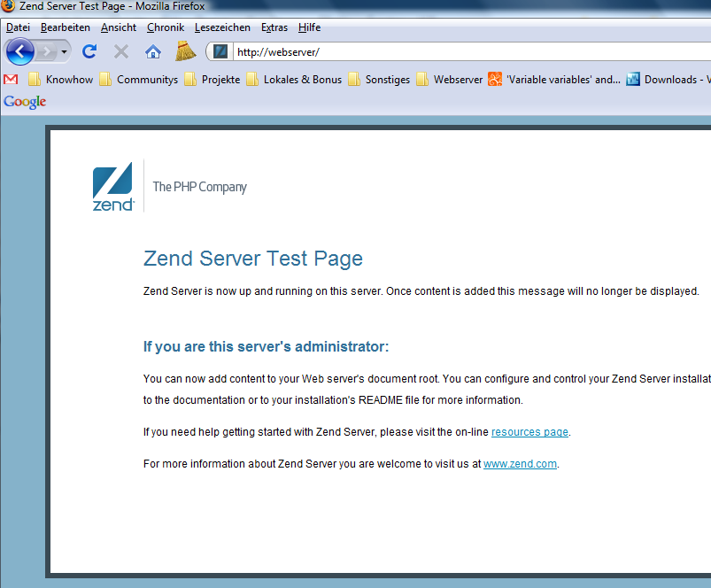Open the Datei menu
Viewport: 711px width, 588px height.
tap(18, 27)
